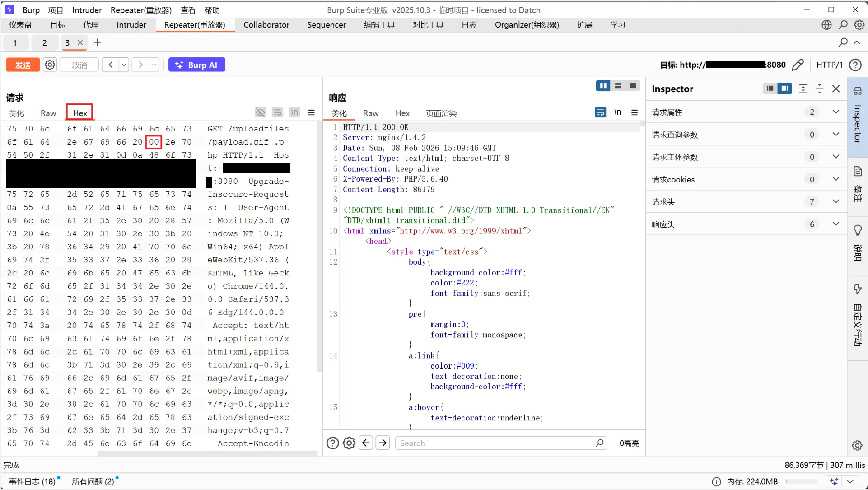The width and height of the screenshot is (868, 490).
Task: Expand all Inspector sections icon
Action: pos(803,89)
